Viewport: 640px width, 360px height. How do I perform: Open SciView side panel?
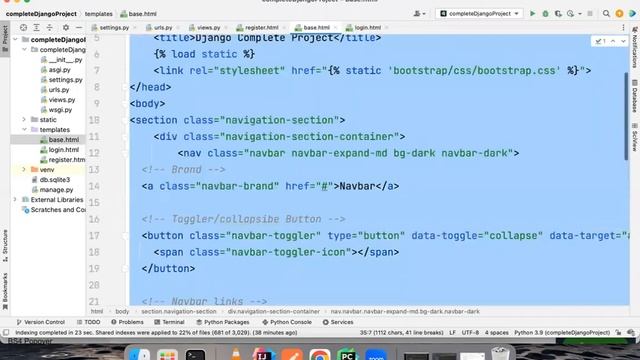click(635, 137)
